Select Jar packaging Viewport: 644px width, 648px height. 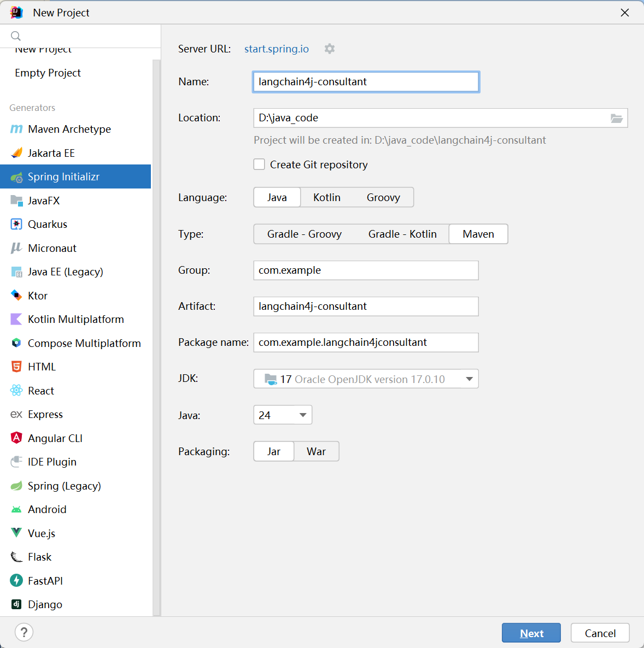pyautogui.click(x=274, y=451)
